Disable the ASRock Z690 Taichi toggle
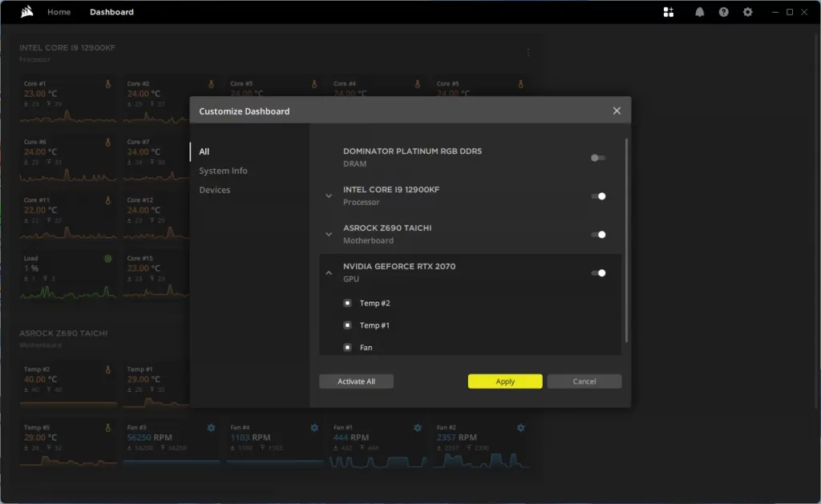Viewport: 821px width, 504px height. [598, 235]
